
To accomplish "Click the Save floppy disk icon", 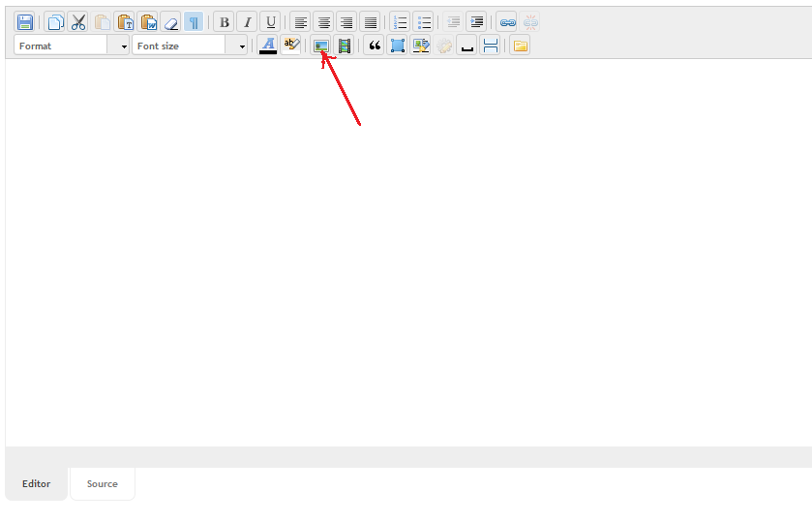I will point(25,22).
